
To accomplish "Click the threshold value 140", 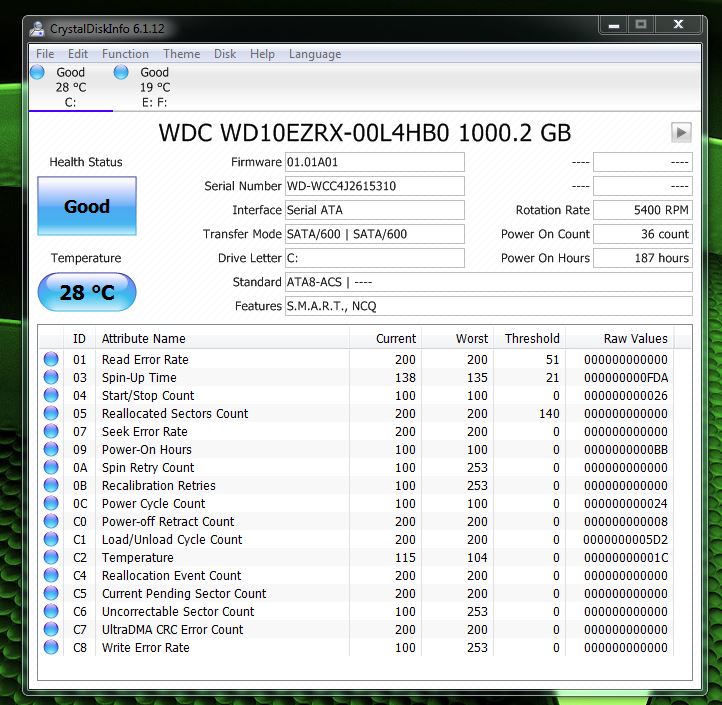I will click(x=549, y=414).
